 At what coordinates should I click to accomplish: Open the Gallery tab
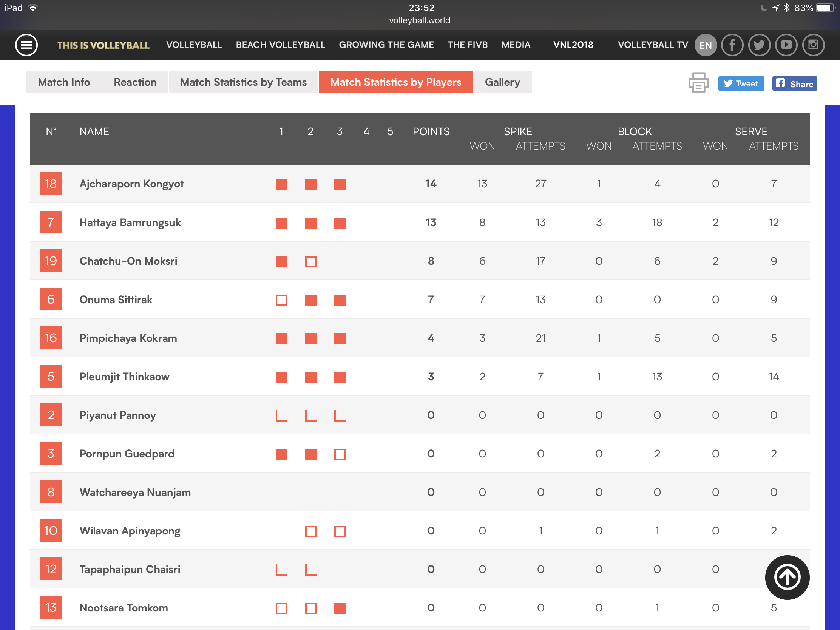pos(502,82)
